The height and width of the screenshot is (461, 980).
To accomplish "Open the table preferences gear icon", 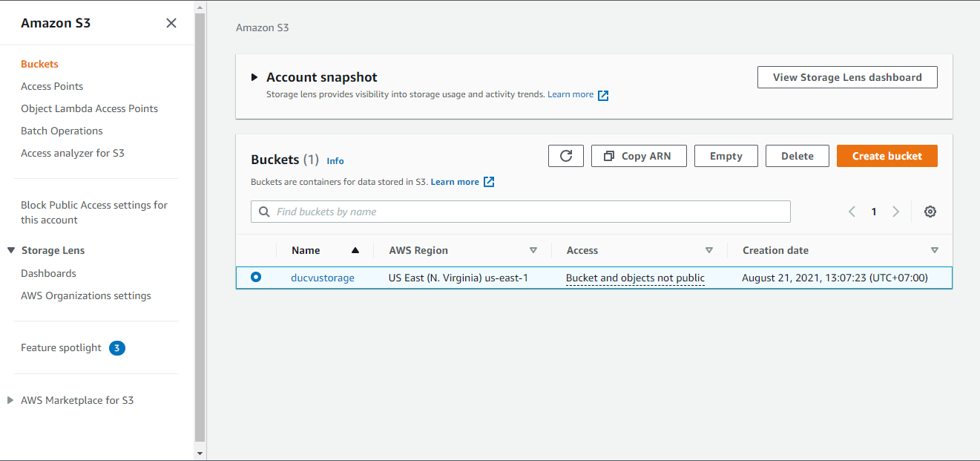I will (930, 212).
